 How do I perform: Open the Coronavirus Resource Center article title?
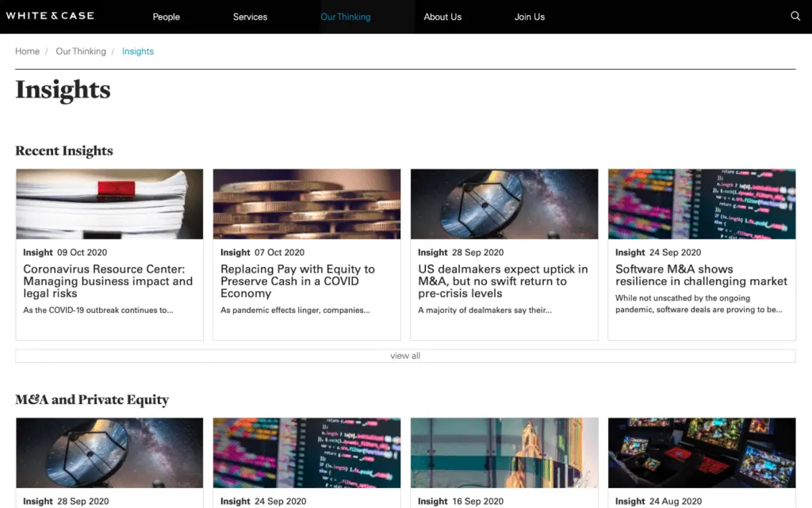click(108, 281)
